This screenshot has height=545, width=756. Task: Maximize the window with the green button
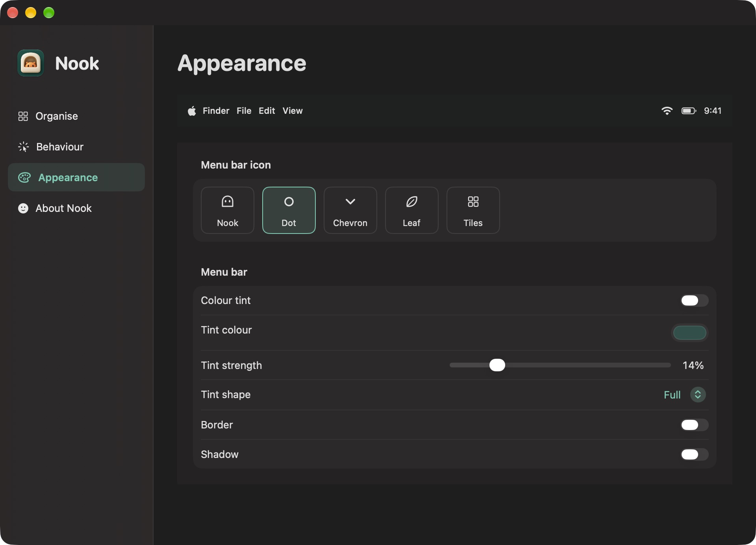(x=49, y=13)
